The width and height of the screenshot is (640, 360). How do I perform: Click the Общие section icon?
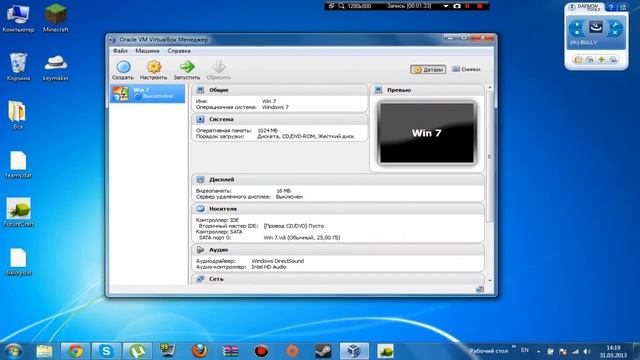(x=200, y=90)
